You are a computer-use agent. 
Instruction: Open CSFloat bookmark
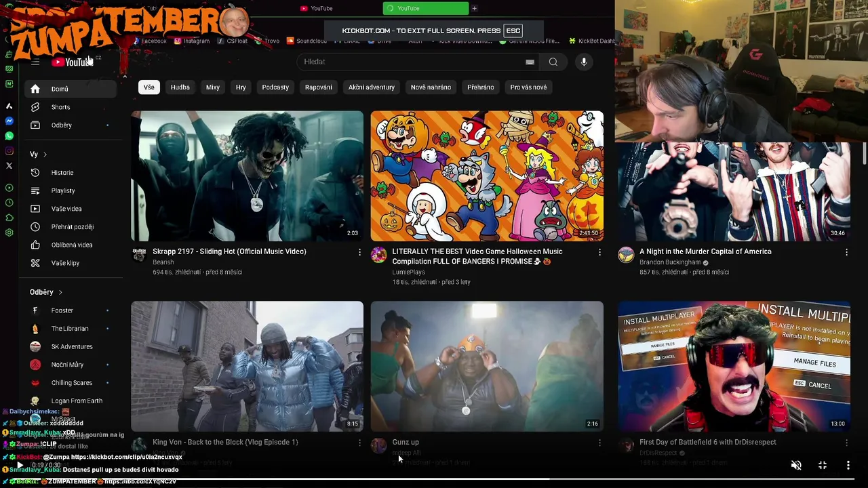click(x=233, y=41)
